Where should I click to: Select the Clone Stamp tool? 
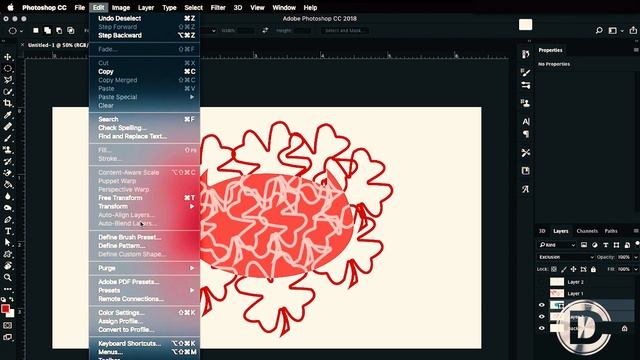(x=8, y=150)
